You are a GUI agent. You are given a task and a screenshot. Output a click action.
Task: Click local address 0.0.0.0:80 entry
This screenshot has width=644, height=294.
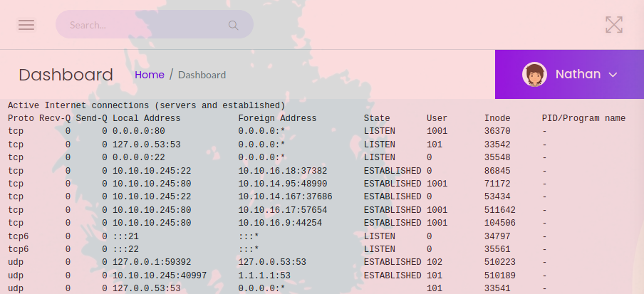point(138,132)
